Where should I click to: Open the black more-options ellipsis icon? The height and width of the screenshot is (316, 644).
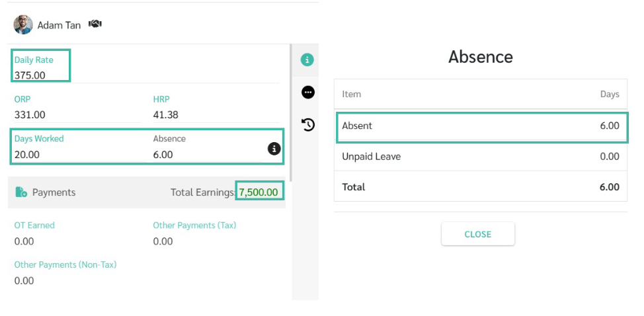pos(307,93)
